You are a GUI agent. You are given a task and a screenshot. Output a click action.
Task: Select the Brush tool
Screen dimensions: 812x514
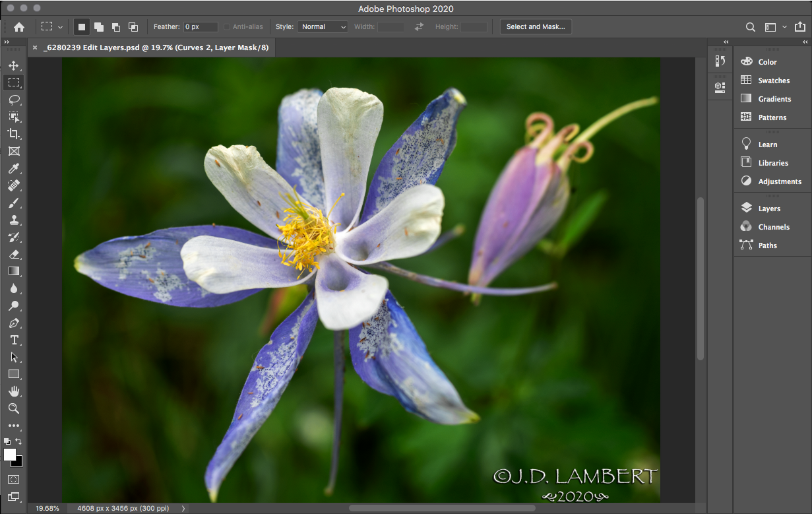pyautogui.click(x=15, y=203)
